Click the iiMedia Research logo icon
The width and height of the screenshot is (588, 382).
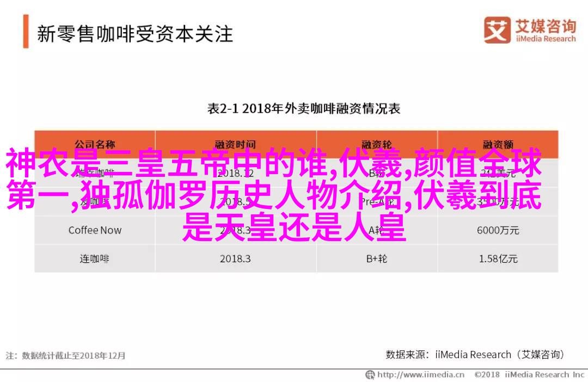[497, 30]
